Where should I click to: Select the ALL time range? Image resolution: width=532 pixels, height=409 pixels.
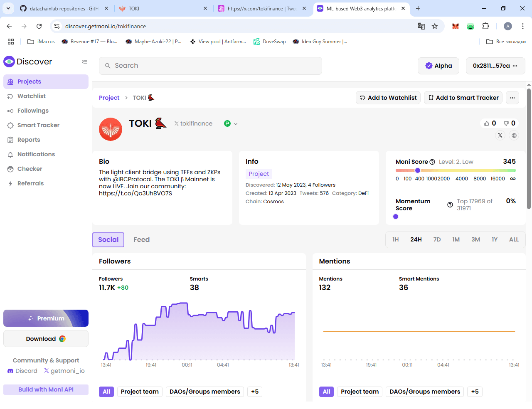point(514,239)
